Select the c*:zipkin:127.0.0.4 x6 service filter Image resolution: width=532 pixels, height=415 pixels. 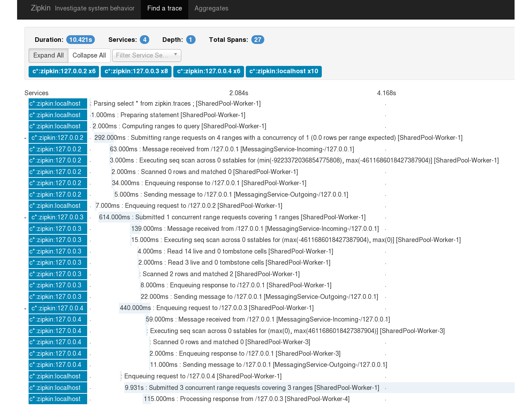click(x=208, y=71)
